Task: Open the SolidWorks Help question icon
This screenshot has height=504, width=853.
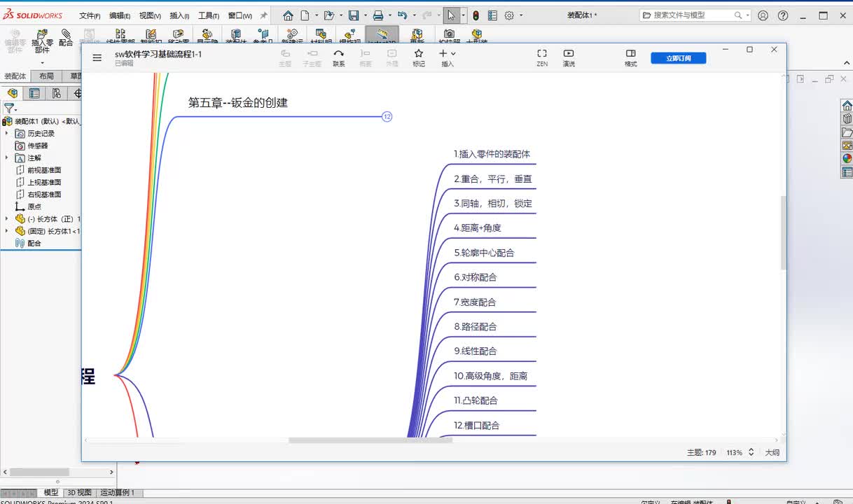Action: click(x=783, y=15)
